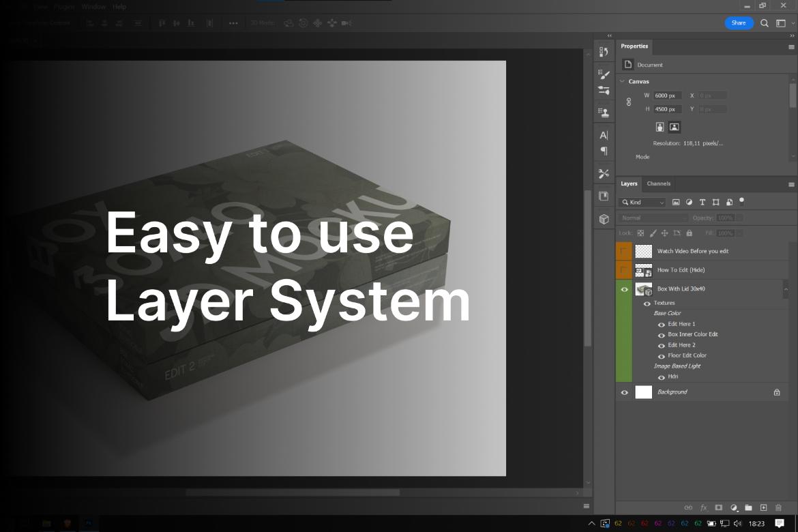The image size is (798, 532).
Task: Switch to the Channels tab
Action: point(659,183)
